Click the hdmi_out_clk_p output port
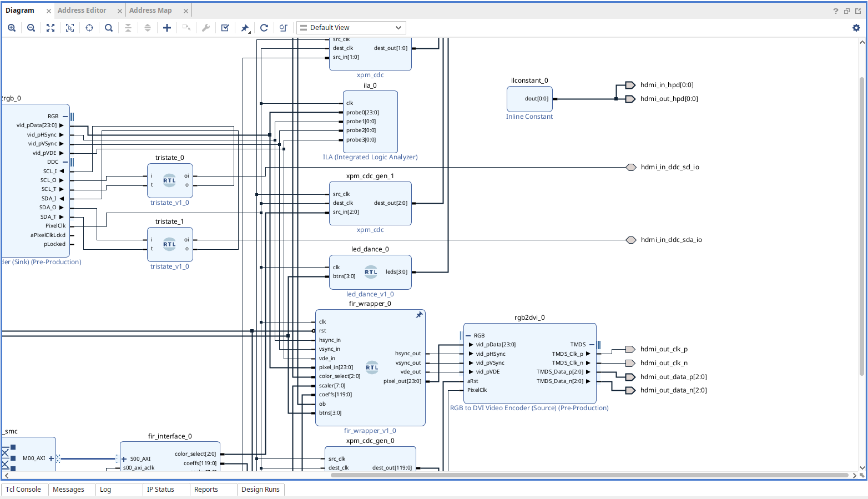The image size is (868, 499). coord(630,349)
